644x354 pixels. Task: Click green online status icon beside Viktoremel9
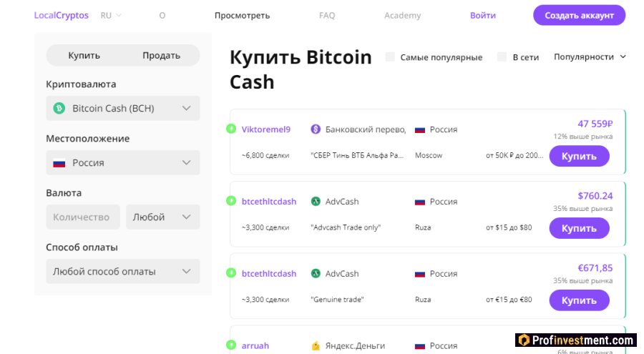(x=231, y=129)
